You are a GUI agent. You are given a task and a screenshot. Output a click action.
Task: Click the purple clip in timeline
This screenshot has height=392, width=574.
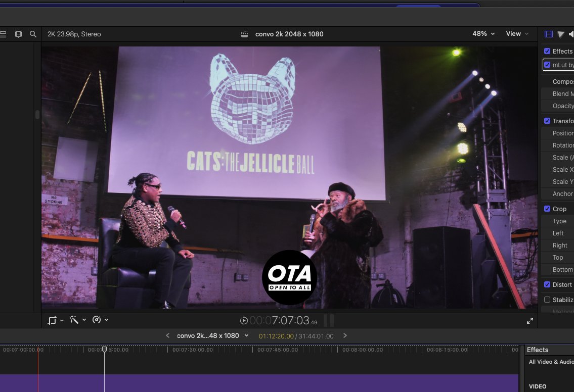coord(259,383)
